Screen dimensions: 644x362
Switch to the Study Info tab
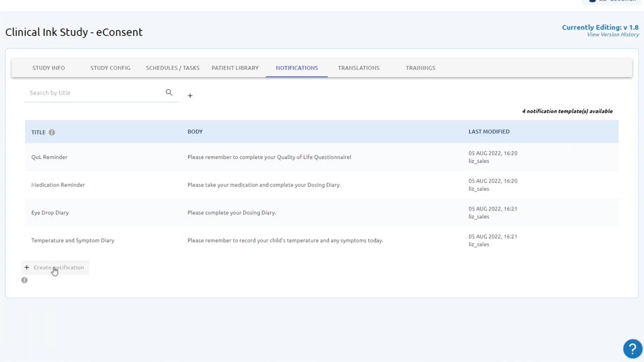[x=49, y=68]
